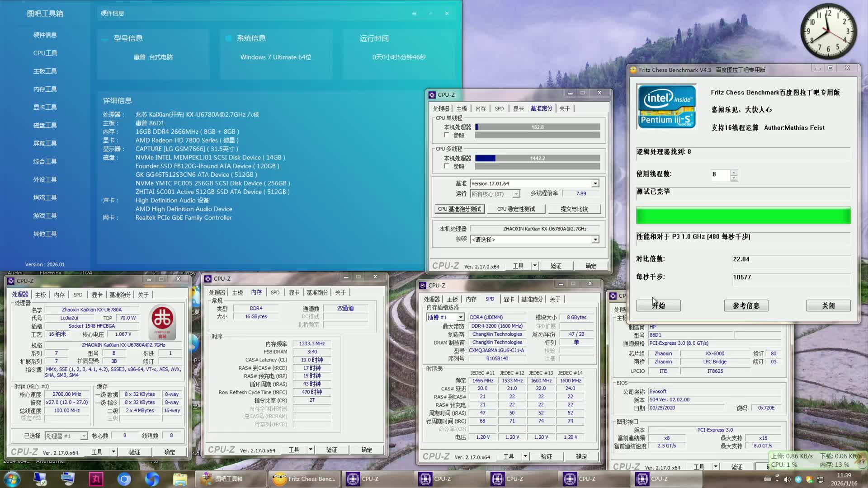Screen dimensions: 868x488
Task: Open the hamburger menu in 图吧工具箱 title bar
Action: click(414, 14)
